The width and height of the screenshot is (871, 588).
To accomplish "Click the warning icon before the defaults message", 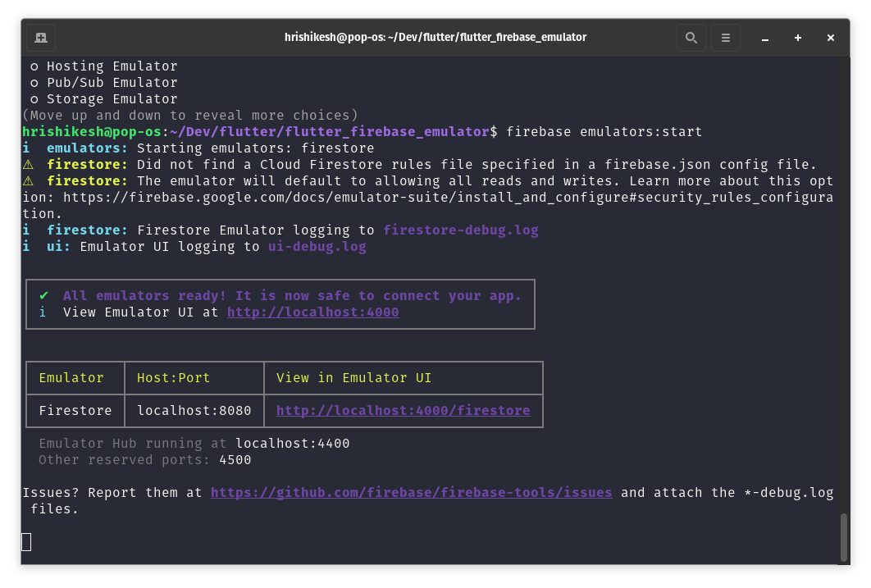I will (x=27, y=180).
